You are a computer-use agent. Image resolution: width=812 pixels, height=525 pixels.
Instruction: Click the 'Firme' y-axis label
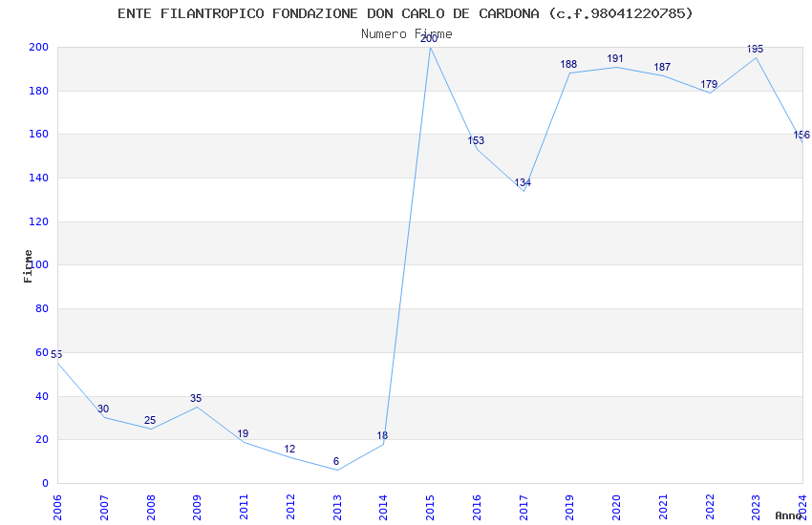click(28, 266)
